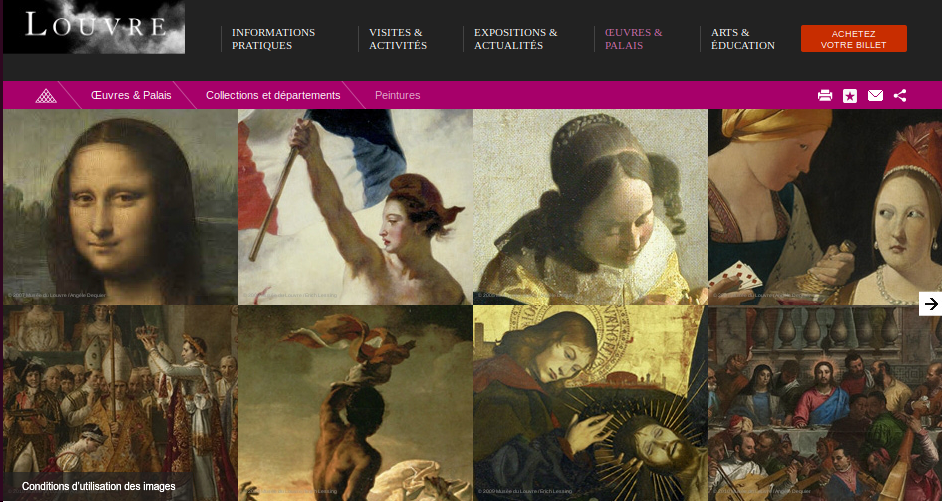The height and width of the screenshot is (502, 942).
Task: Open the pyramid home breadcrumb icon
Action: point(46,95)
